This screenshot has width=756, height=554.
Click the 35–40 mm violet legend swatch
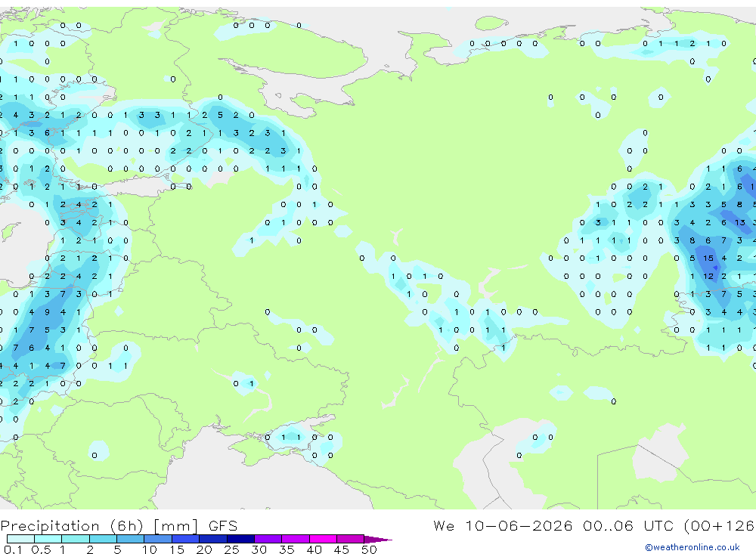[x=296, y=539]
